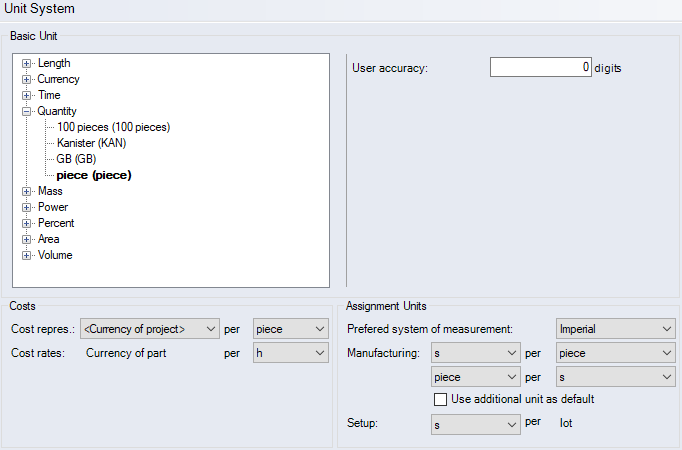Expand the Volume tree node

tap(27, 255)
